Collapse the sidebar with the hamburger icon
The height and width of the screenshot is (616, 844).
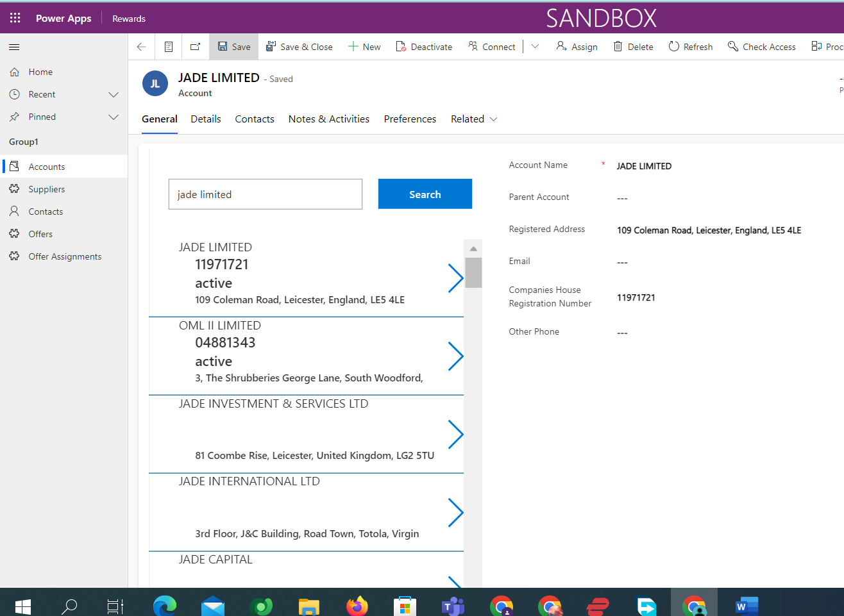point(13,46)
